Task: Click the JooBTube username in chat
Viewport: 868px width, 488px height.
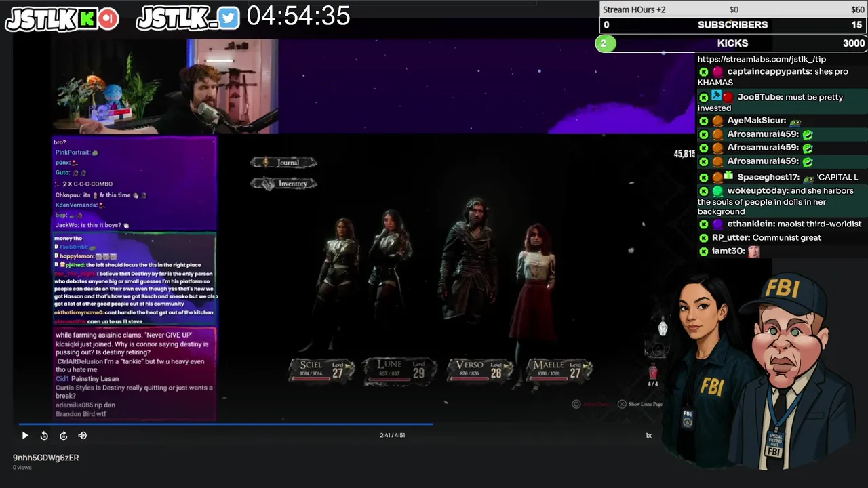Action: pos(760,97)
